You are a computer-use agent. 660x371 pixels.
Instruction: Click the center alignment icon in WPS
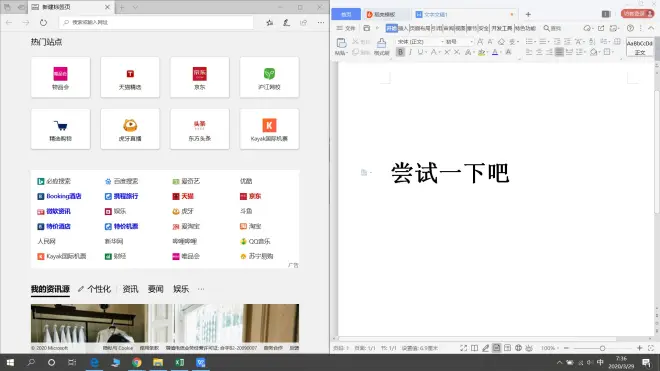pos(539,52)
